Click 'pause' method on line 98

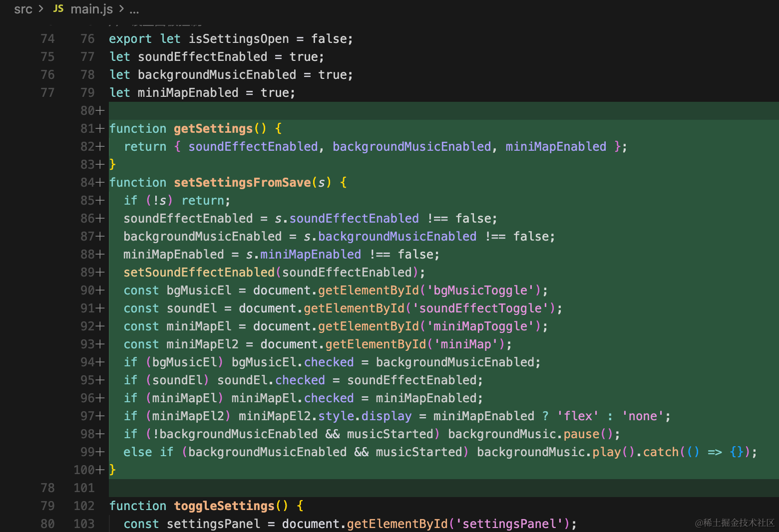pos(581,434)
